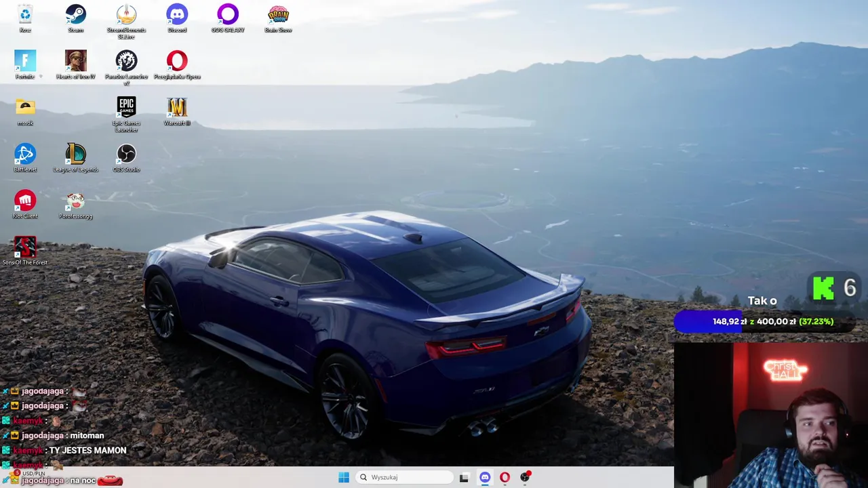
Task: Select the Discord desktop shortcut
Action: point(177,18)
